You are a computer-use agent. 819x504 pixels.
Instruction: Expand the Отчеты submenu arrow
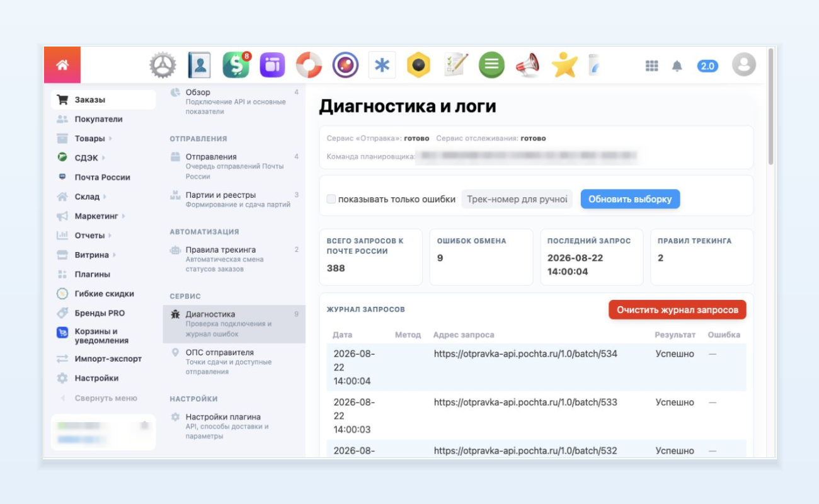coord(110,236)
